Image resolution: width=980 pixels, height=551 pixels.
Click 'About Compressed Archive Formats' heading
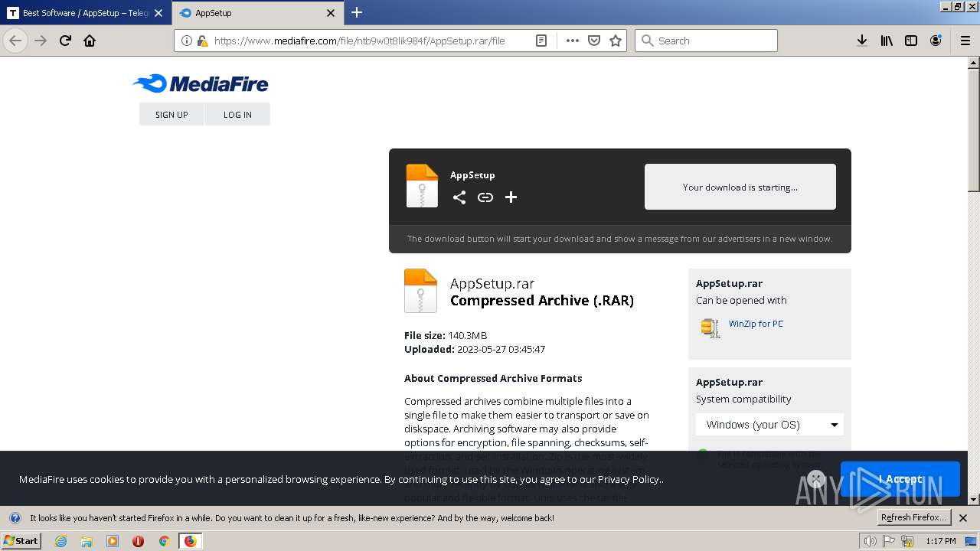pos(493,378)
